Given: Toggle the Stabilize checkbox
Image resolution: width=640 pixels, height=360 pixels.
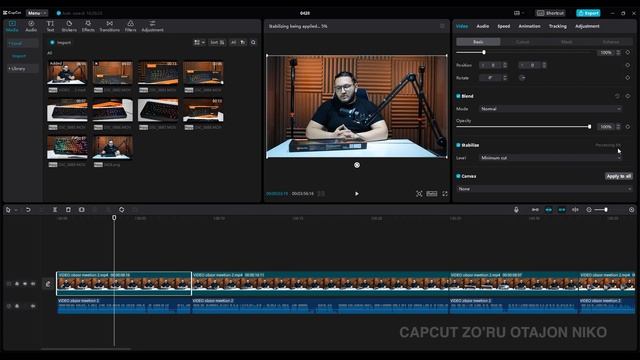Looking at the screenshot, I should 458,145.
